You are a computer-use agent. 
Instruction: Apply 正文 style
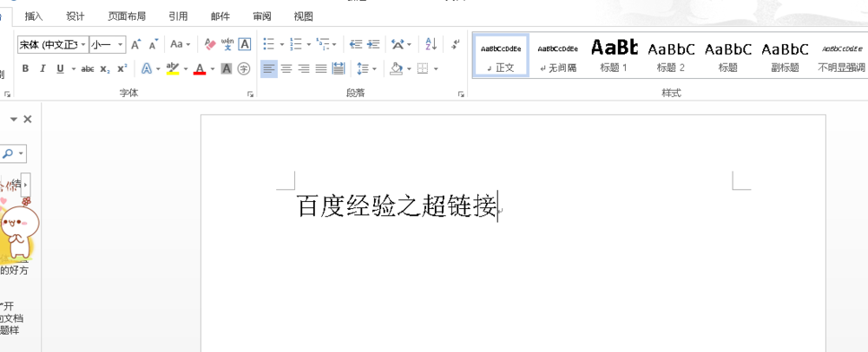point(501,55)
